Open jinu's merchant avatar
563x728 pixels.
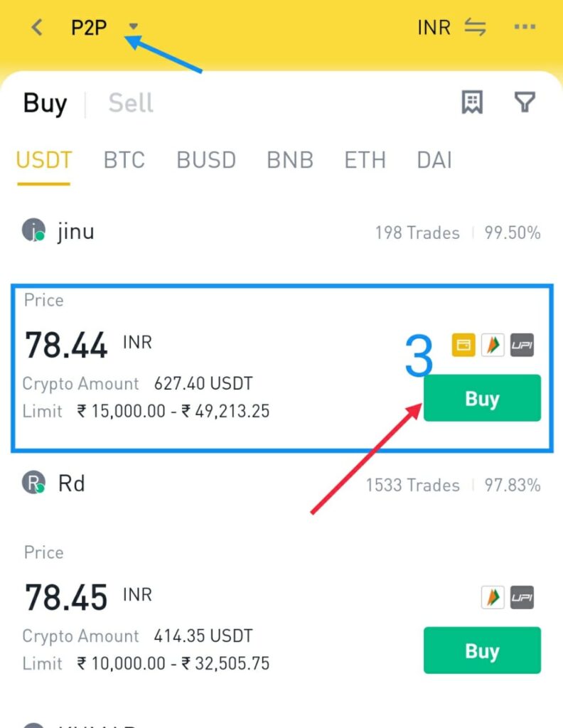33,230
